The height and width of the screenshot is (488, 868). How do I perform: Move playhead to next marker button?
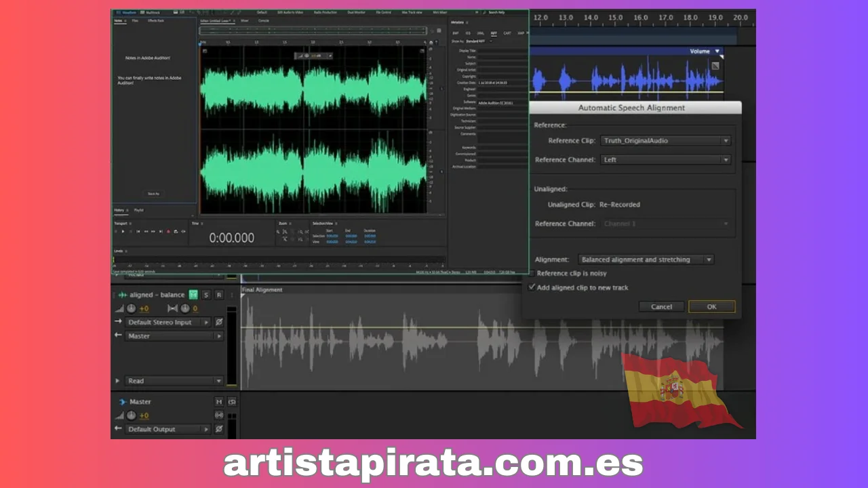click(x=161, y=231)
